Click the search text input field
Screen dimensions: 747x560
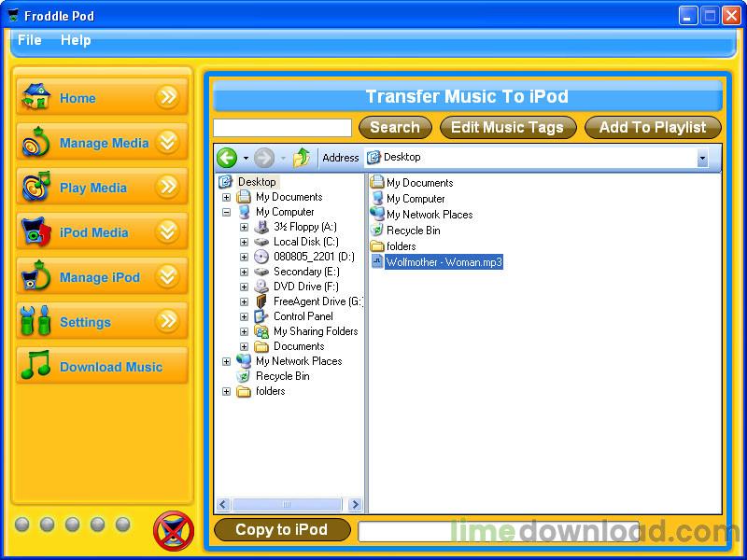pyautogui.click(x=283, y=128)
